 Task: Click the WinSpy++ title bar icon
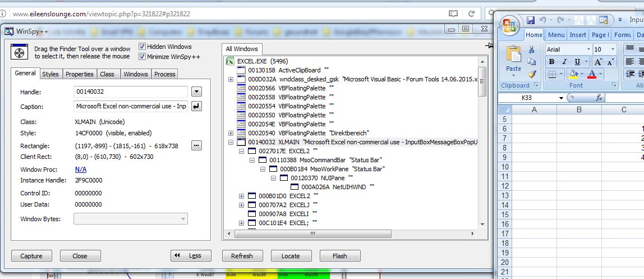[x=9, y=31]
